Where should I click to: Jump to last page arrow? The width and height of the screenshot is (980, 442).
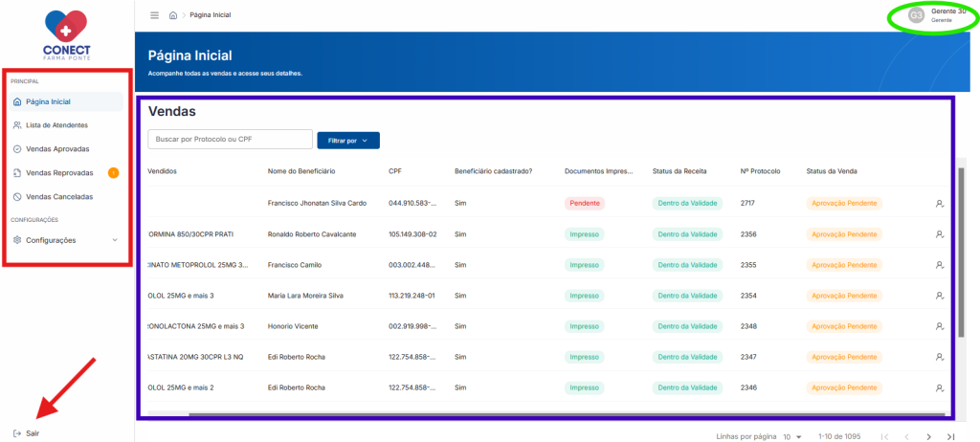[950, 436]
